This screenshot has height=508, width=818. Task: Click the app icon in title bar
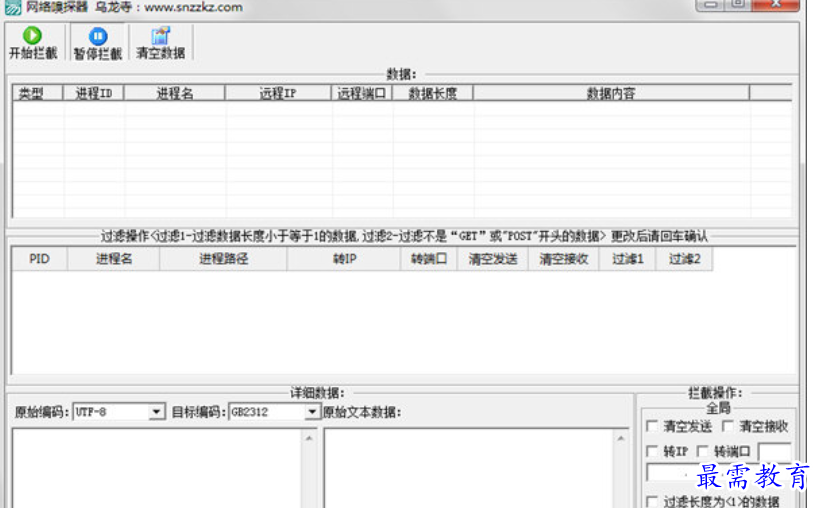coord(13,7)
